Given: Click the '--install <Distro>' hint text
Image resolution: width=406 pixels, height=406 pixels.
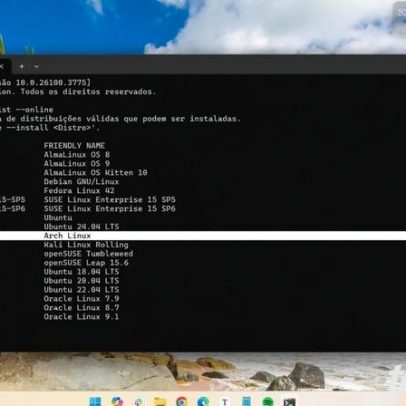Looking at the screenshot, I should [x=53, y=128].
